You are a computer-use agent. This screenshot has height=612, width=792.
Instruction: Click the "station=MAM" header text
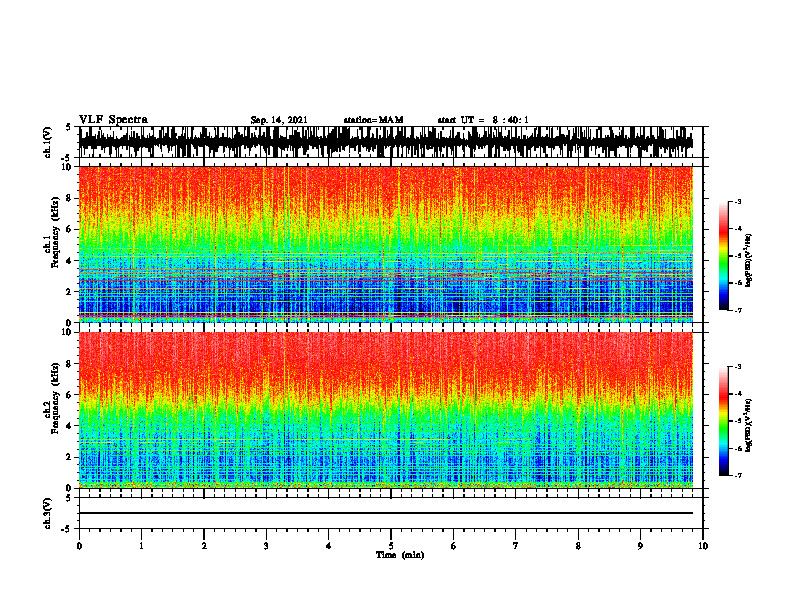[373, 120]
